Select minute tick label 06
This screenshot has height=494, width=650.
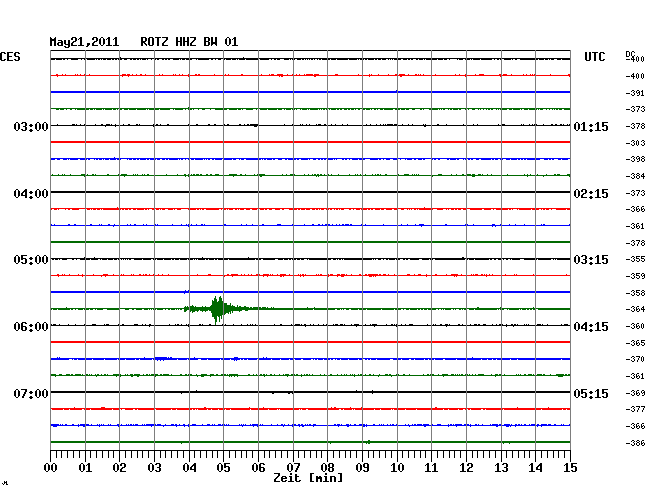[x=258, y=468]
